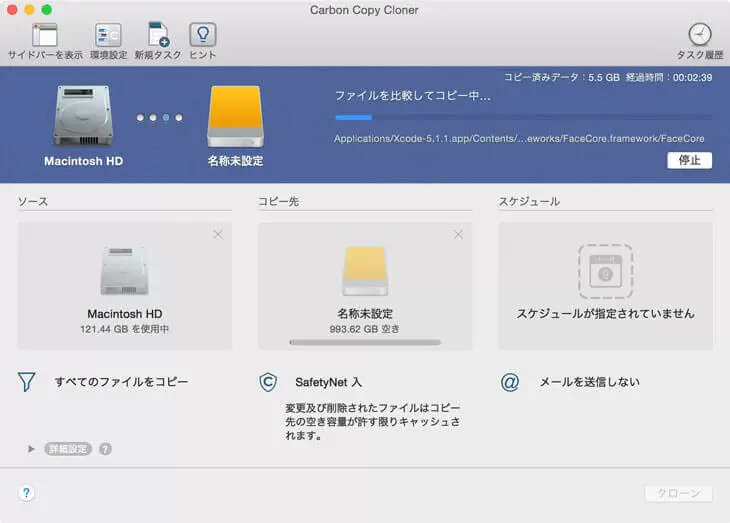This screenshot has width=730, height=523.
Task: Open the ヒント lightbulb icon
Action: tap(203, 34)
